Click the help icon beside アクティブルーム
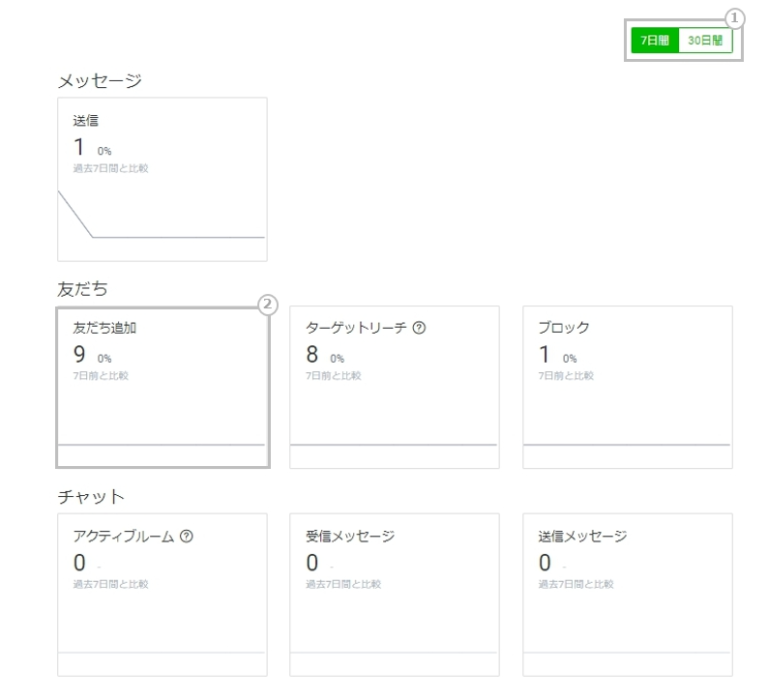The image size is (768, 700). click(187, 536)
